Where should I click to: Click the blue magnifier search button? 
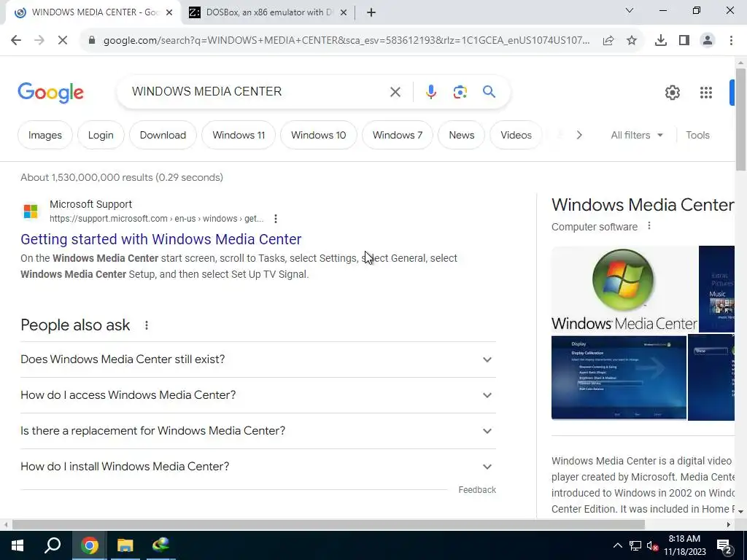pyautogui.click(x=489, y=91)
